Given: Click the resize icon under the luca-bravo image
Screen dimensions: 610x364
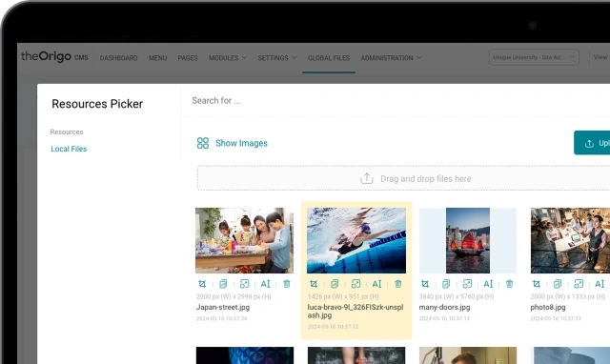Looking at the screenshot, I should 356,284.
